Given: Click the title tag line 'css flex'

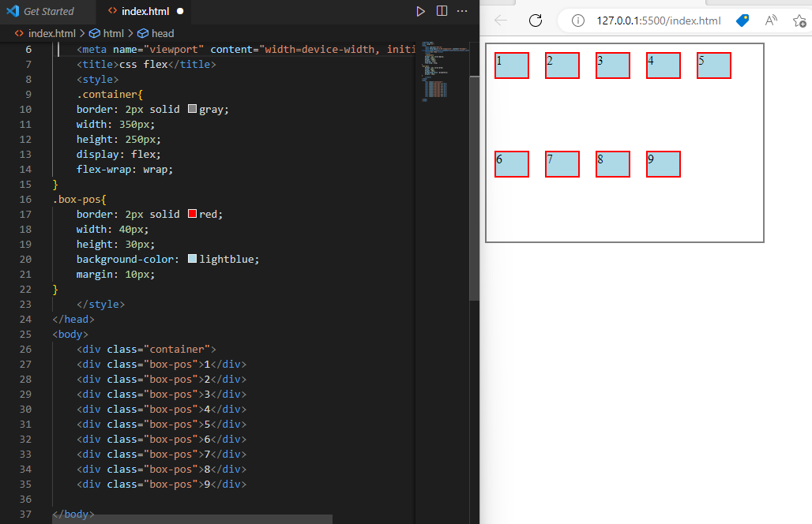Looking at the screenshot, I should coord(147,64).
